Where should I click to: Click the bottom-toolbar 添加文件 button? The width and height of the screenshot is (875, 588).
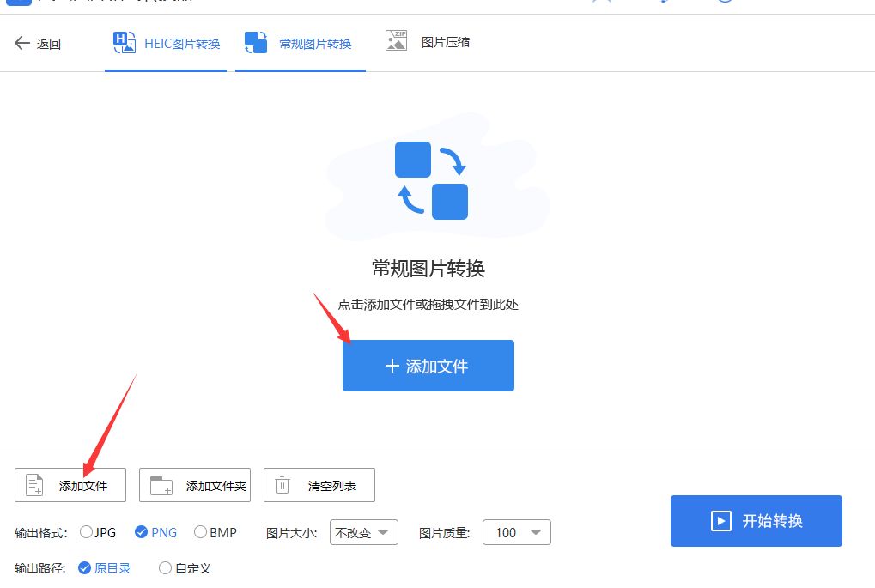click(70, 485)
